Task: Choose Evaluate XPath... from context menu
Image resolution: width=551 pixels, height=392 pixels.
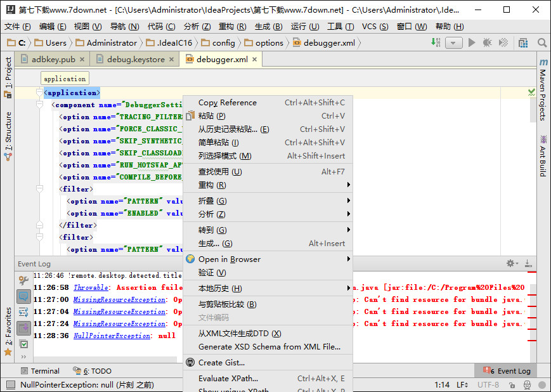Action: (x=268, y=379)
